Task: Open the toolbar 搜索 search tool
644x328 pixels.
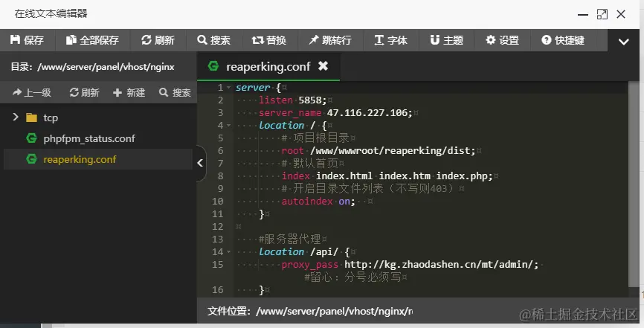Action: point(214,40)
